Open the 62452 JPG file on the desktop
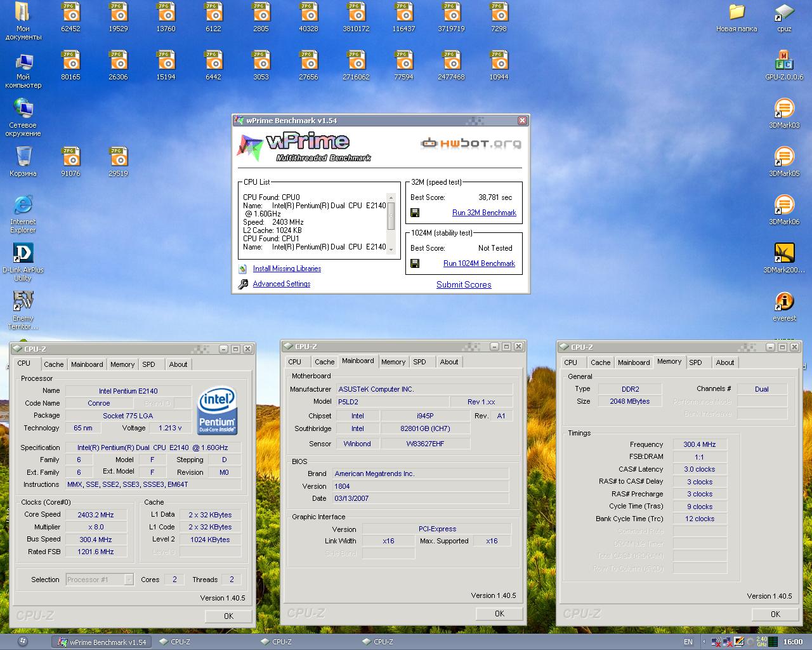Screen dimensions: 812x650 [70, 17]
